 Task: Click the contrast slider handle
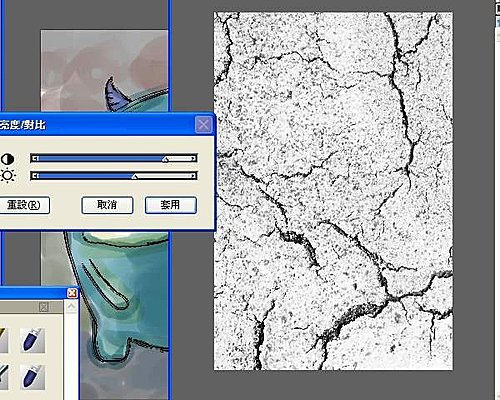(165, 159)
